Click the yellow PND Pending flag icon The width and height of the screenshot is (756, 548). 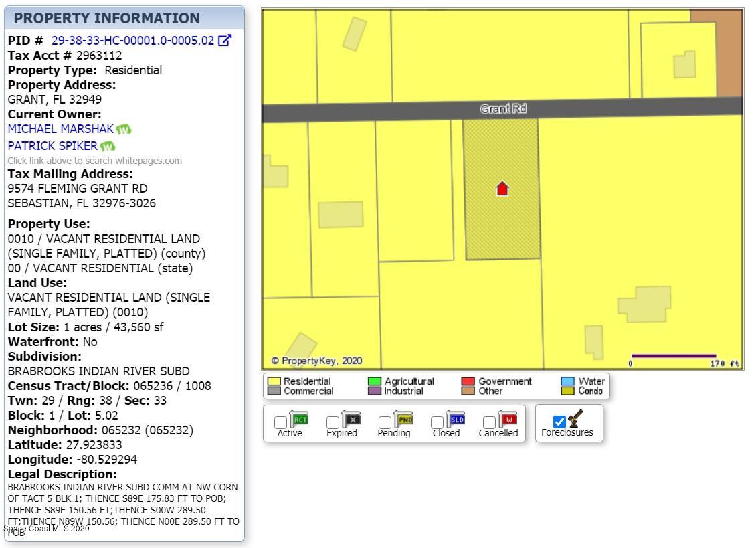pos(404,420)
